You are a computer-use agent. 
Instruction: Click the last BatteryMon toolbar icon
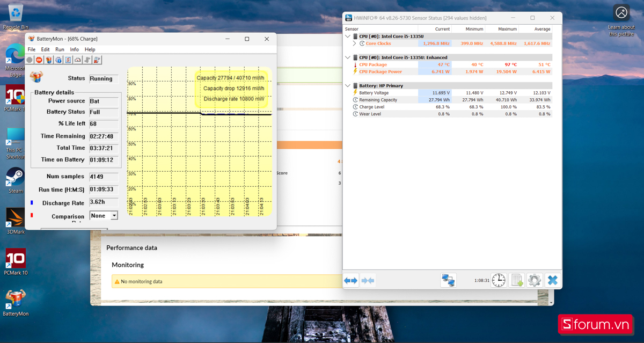point(97,60)
